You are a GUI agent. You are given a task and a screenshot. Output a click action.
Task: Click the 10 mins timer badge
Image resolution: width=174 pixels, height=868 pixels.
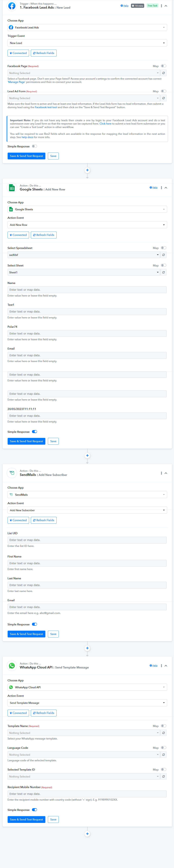(x=138, y=6)
